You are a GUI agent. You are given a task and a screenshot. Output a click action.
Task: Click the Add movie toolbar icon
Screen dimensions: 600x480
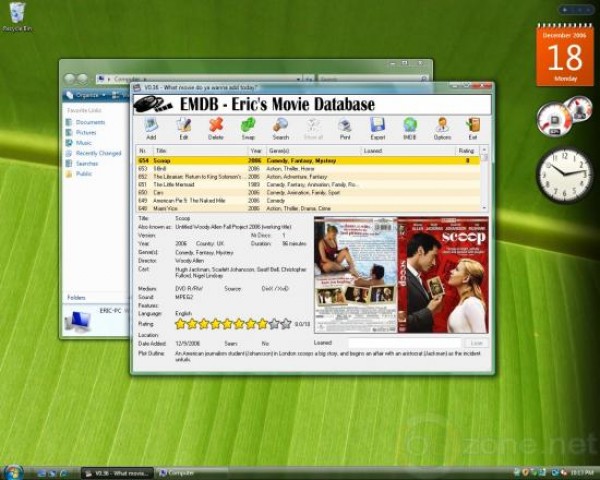(x=151, y=125)
